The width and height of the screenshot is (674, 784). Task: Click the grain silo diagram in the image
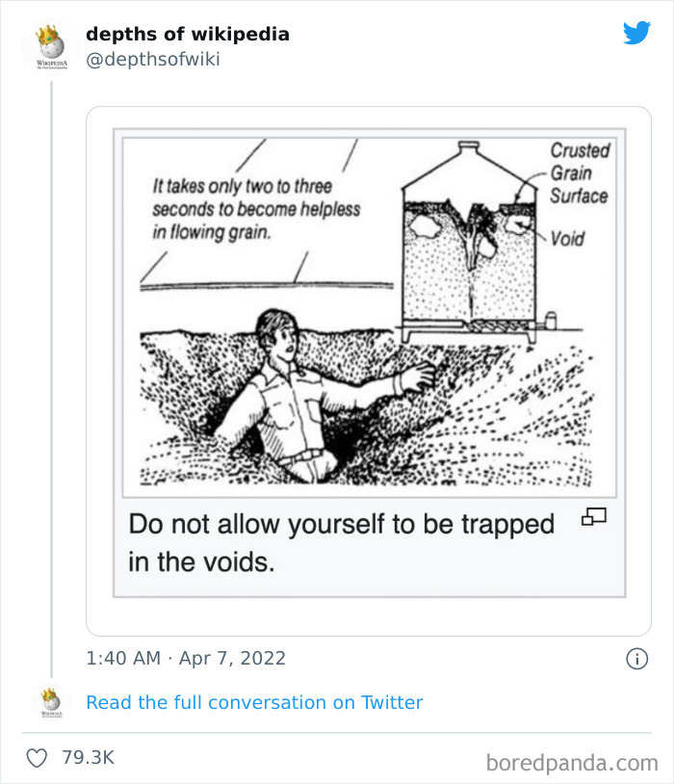pyautogui.click(x=469, y=250)
